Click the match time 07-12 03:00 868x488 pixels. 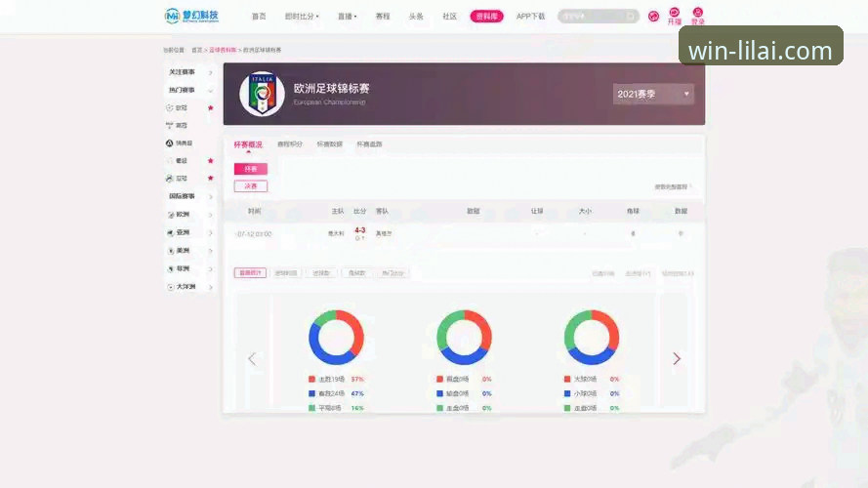point(254,234)
